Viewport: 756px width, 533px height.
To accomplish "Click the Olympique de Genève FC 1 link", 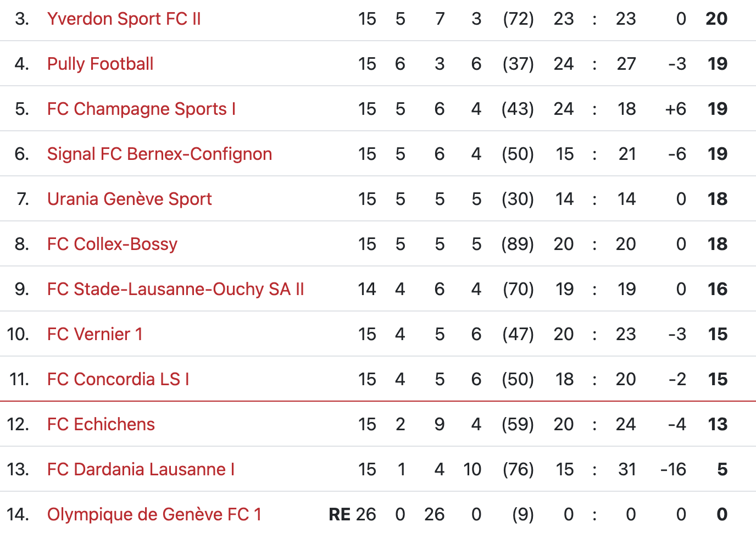I will 154,515.
